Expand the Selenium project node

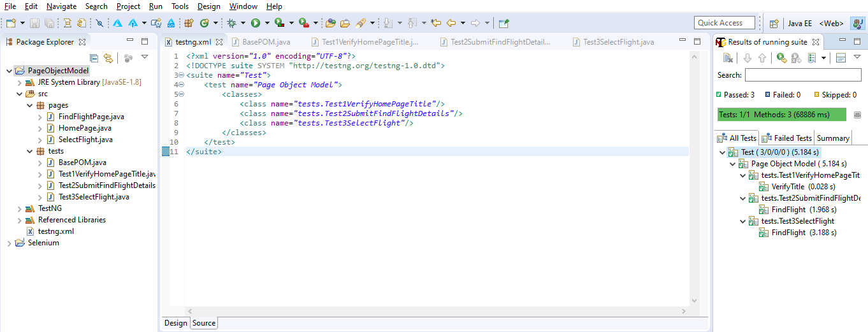point(8,243)
